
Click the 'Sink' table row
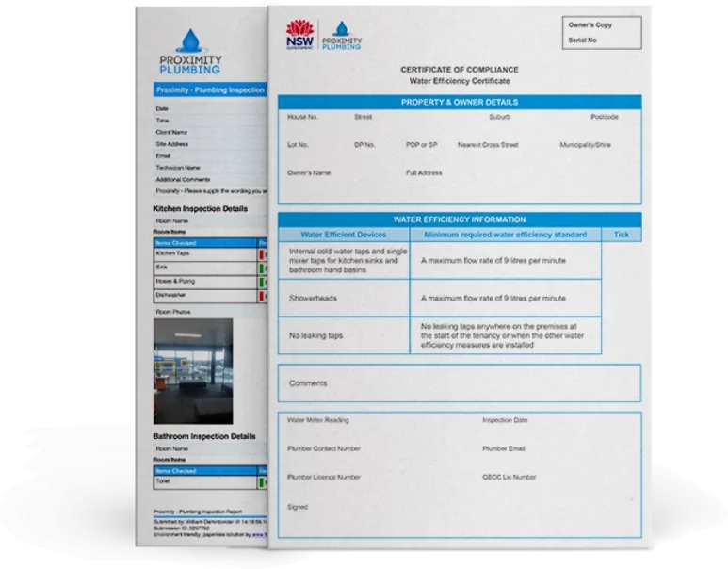click(211, 268)
